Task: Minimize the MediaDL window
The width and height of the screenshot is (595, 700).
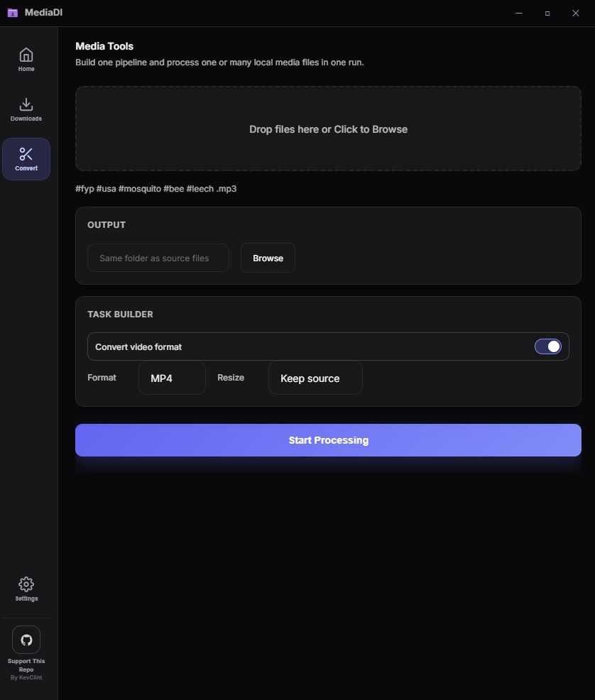Action: pos(518,13)
